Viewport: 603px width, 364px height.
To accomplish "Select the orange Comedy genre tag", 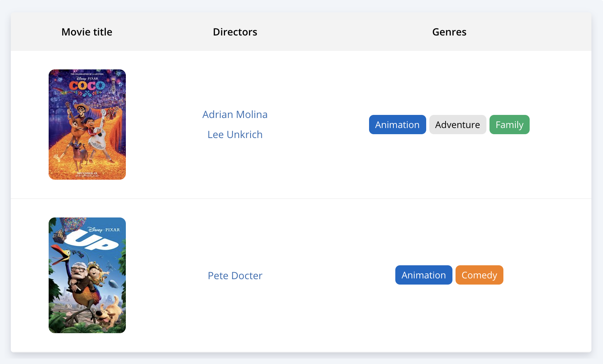I will (479, 275).
